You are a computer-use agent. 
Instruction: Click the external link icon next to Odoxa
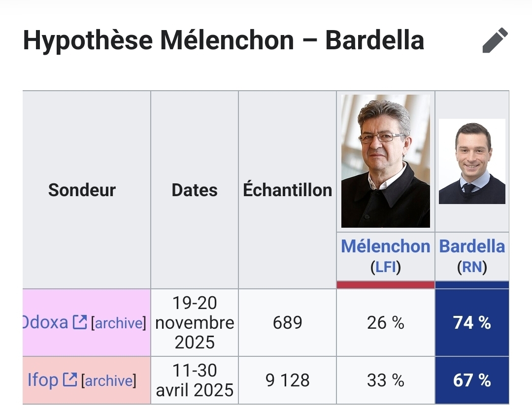pyautogui.click(x=79, y=322)
